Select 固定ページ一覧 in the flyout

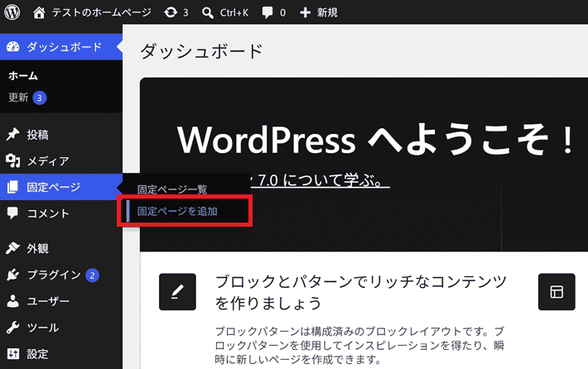pos(172,189)
